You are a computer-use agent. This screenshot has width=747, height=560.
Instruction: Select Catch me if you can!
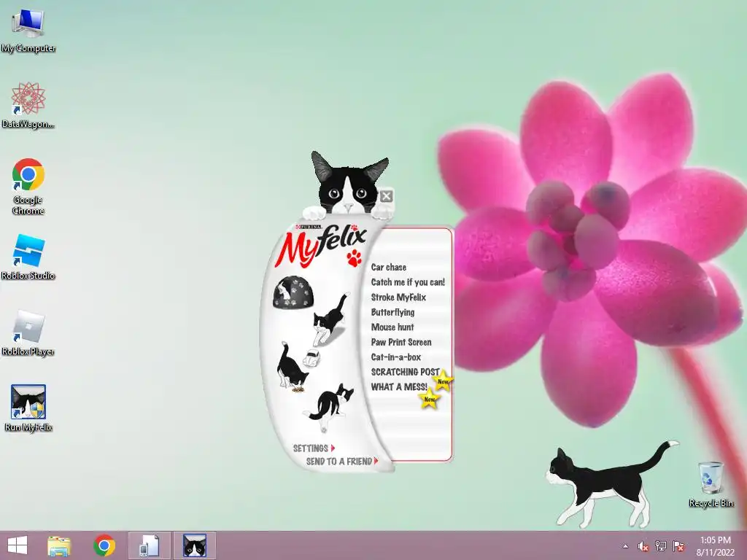coord(408,282)
